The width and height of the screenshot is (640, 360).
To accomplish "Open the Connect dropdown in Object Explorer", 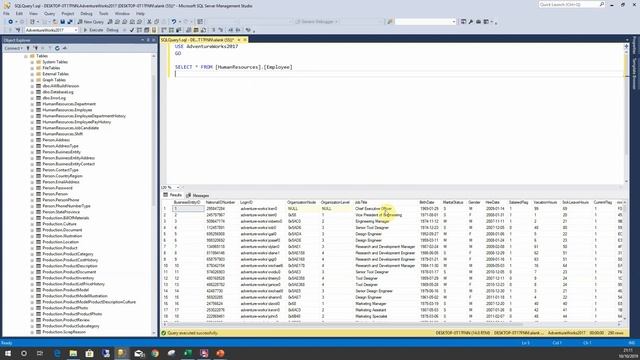I will pos(13,48).
